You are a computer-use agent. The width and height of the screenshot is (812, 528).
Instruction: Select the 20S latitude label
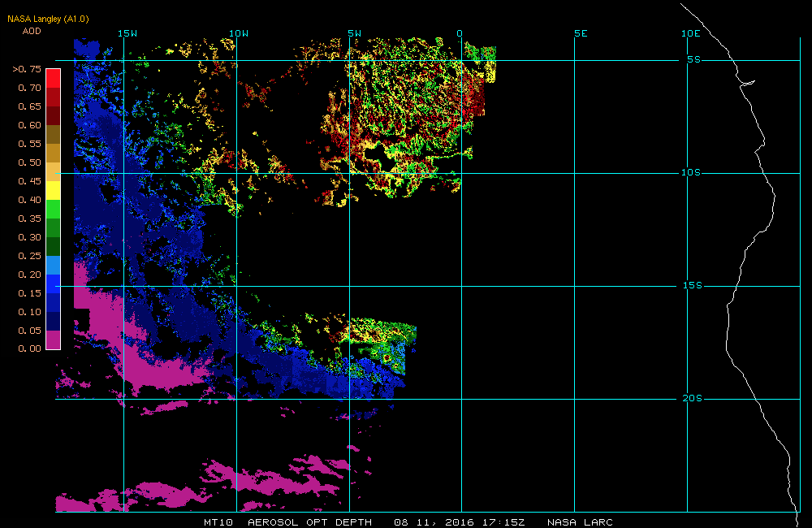(x=693, y=399)
